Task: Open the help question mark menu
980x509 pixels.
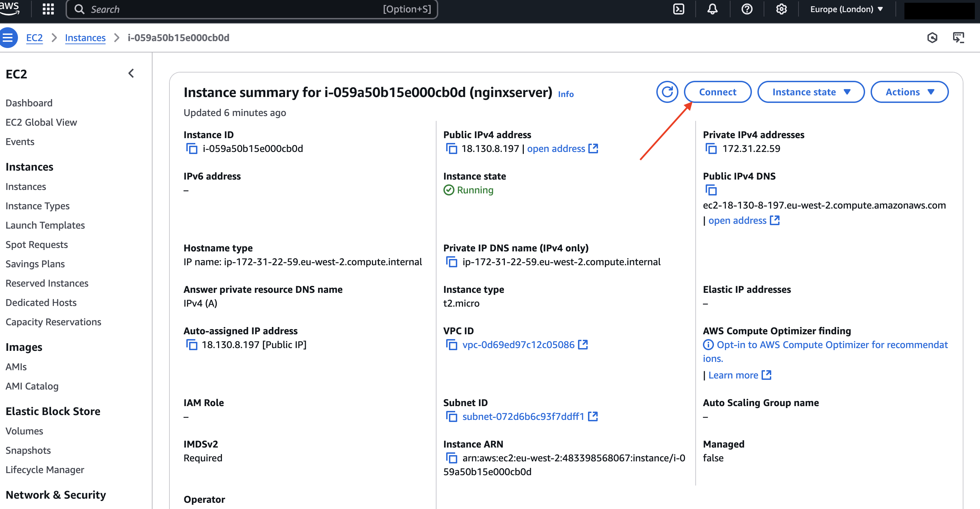Action: coord(747,9)
